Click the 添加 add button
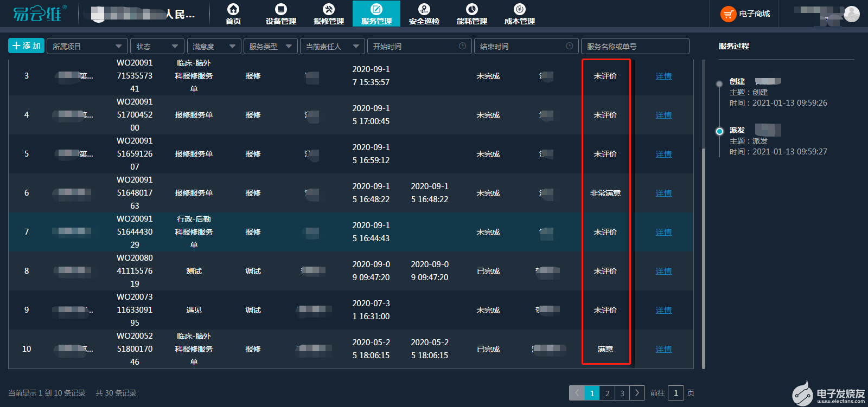Screen dimensions: 868x407 pos(27,46)
